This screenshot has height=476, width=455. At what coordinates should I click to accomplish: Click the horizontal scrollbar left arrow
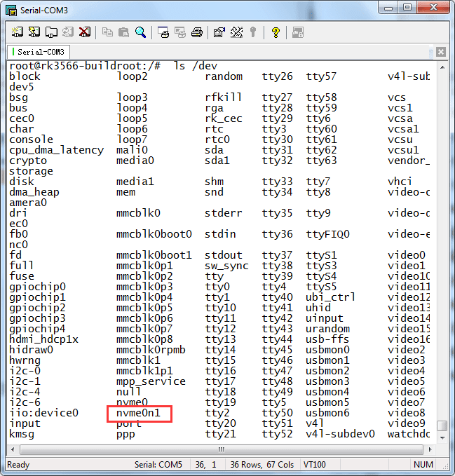[x=13, y=449]
